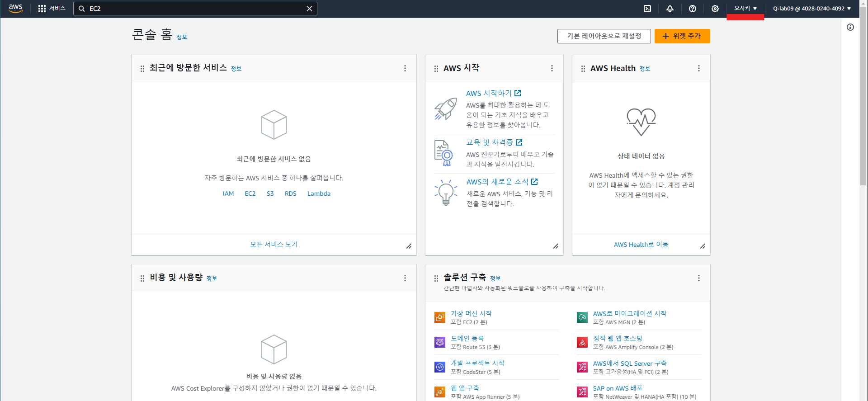868x401 pixels.
Task: Grab drag handle of 최근에 방문한 서비스 widget
Action: [x=142, y=68]
